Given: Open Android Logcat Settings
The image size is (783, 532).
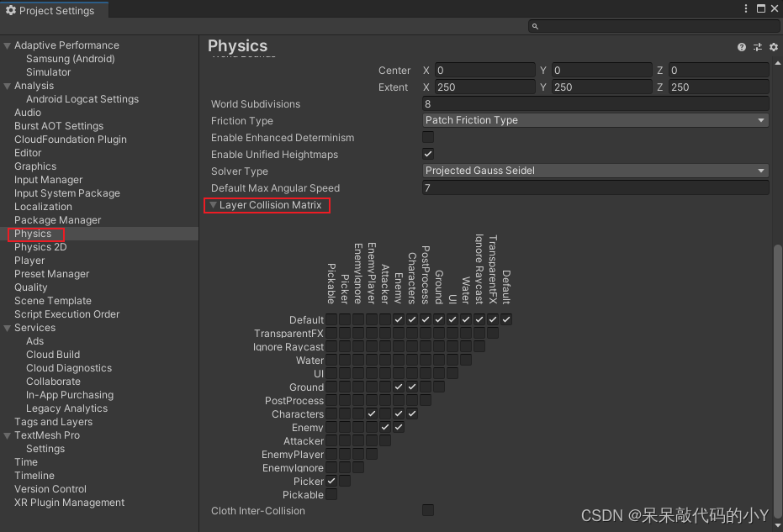Looking at the screenshot, I should coord(82,99).
